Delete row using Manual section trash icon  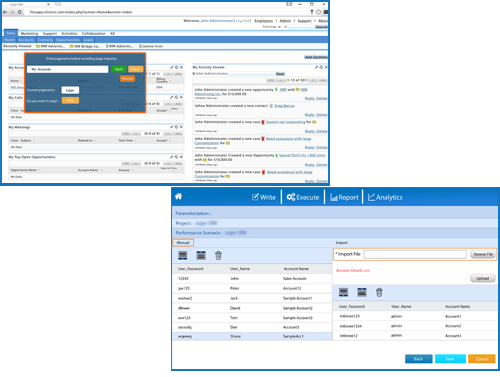tap(218, 256)
